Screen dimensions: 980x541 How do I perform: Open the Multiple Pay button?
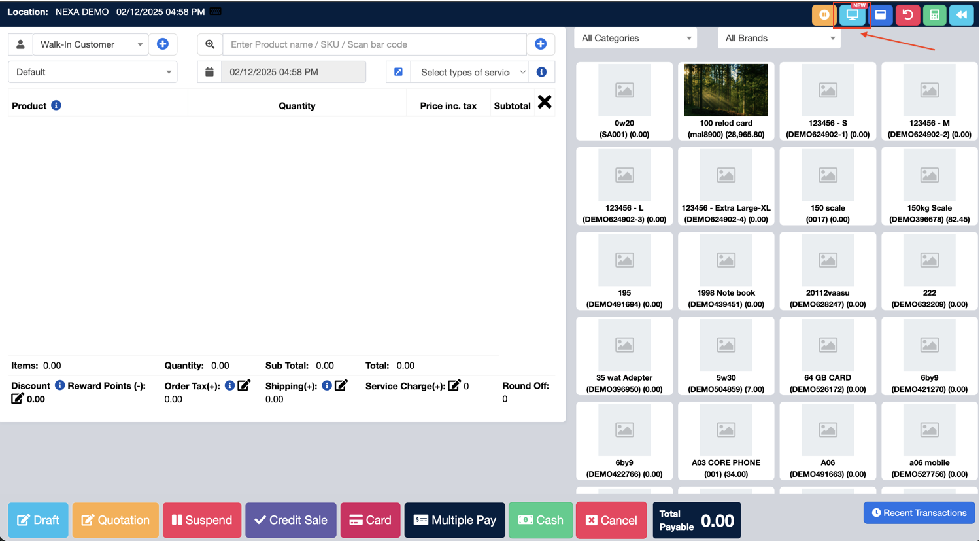(454, 520)
